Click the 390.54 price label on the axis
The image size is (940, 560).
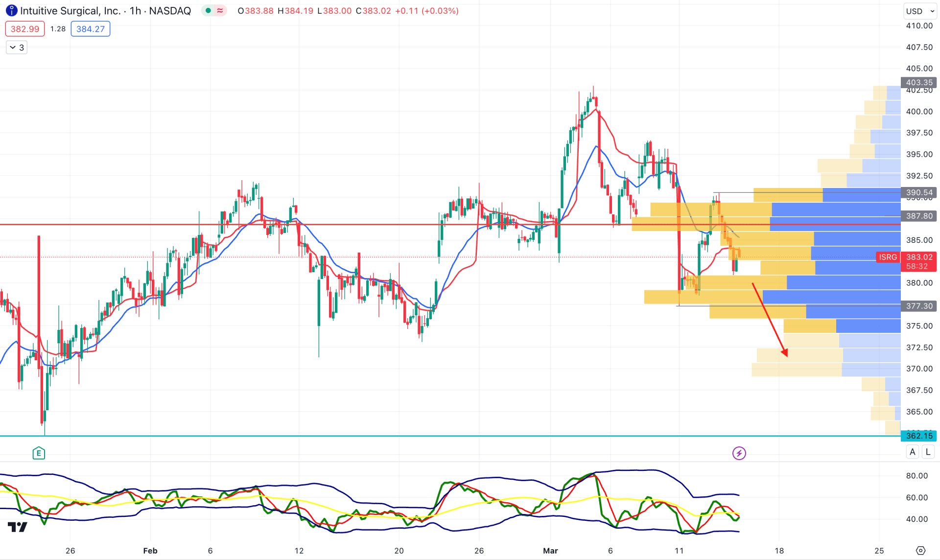point(918,193)
